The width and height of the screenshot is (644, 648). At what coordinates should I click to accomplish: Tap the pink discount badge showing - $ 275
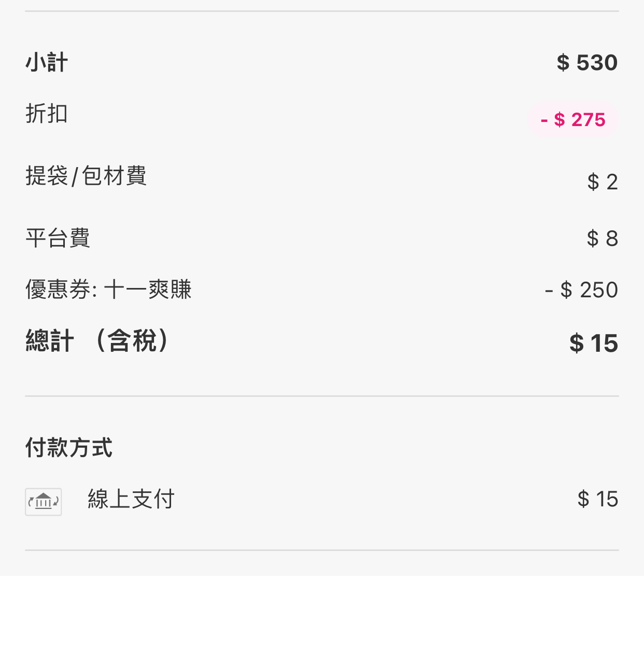572,120
